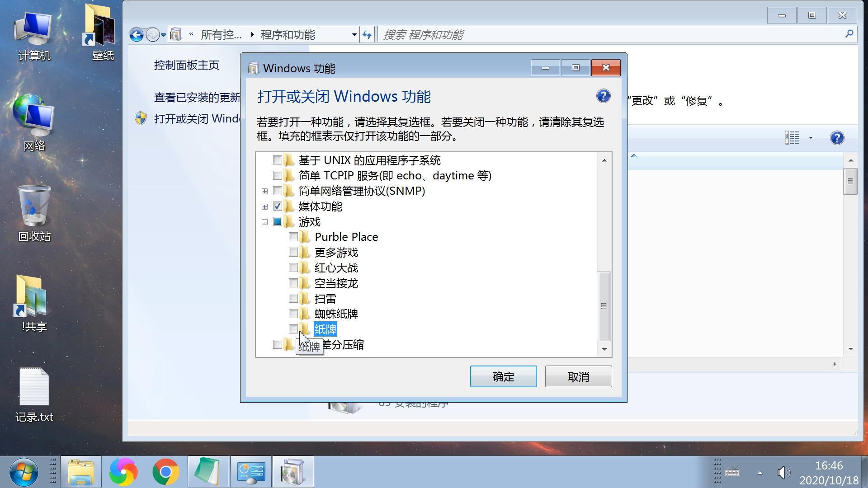This screenshot has width=868, height=488.
Task: Click the change view icon in Programs window
Action: [793, 138]
